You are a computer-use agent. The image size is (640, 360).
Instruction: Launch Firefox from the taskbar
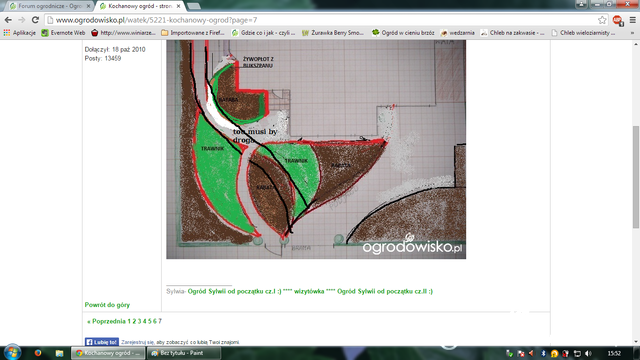[x=38, y=353]
